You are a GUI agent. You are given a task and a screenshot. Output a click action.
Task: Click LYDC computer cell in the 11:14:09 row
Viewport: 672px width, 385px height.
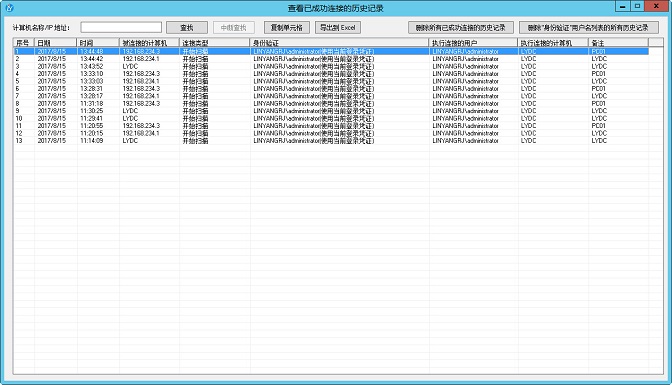(130, 141)
